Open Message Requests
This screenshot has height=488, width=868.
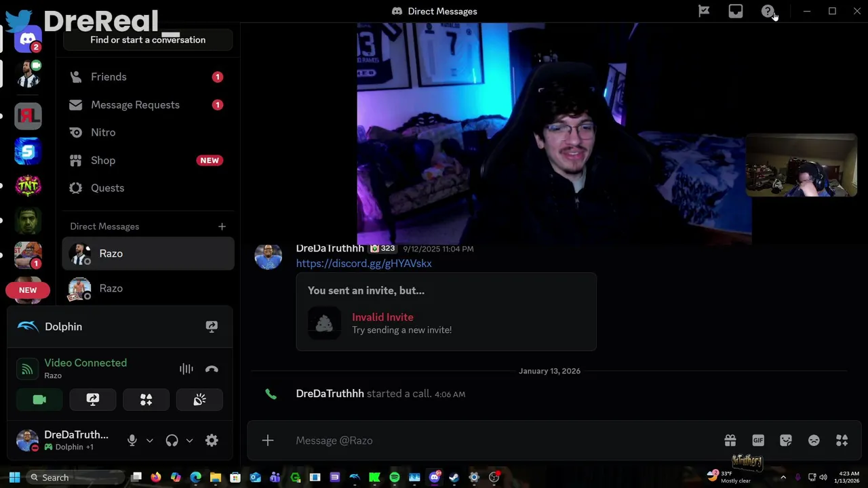click(148, 104)
